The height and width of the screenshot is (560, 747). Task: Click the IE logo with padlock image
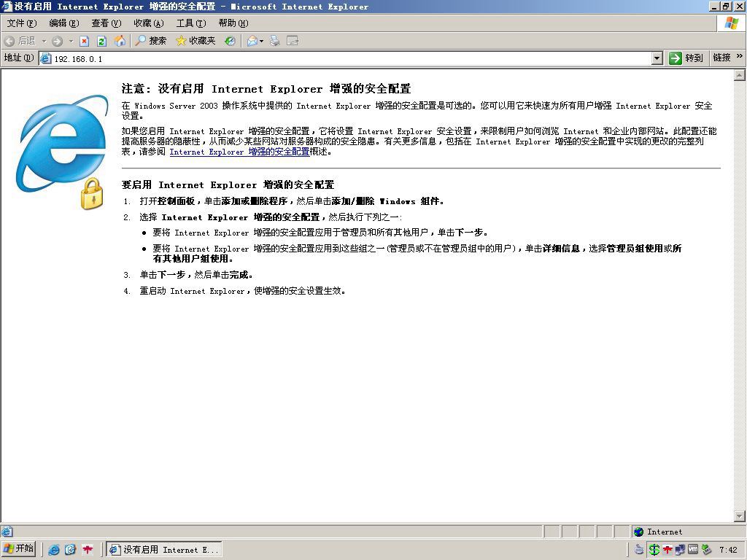coord(62,152)
